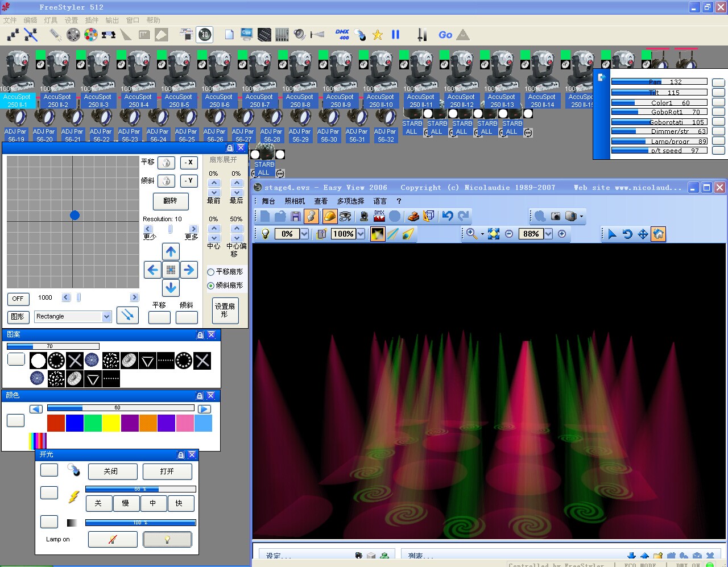This screenshot has width=728, height=567.
Task: Click the 3D view toolbar icon
Action: pos(205,35)
